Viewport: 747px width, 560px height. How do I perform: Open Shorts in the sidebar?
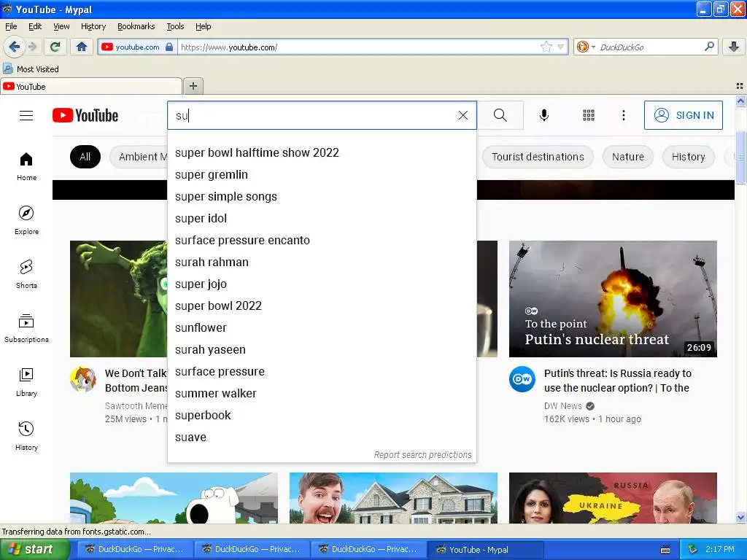click(x=26, y=274)
